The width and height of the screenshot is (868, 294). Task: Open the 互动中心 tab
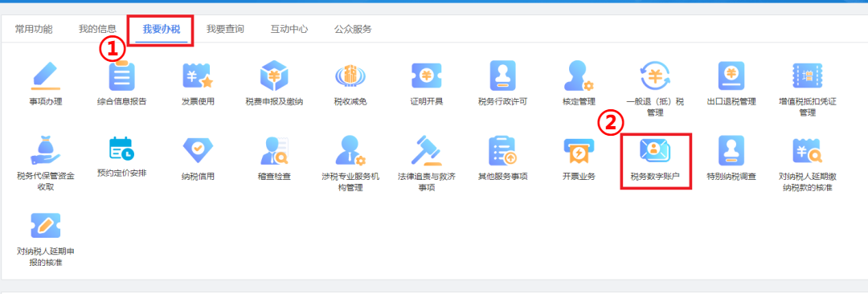[x=289, y=30]
